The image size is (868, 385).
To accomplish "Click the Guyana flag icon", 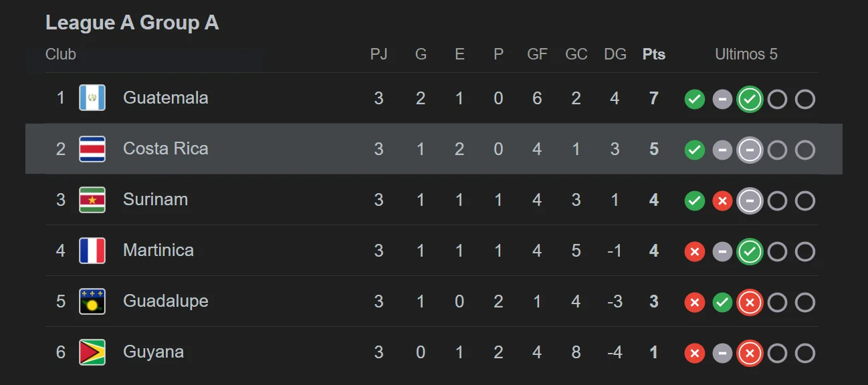I will 92,352.
